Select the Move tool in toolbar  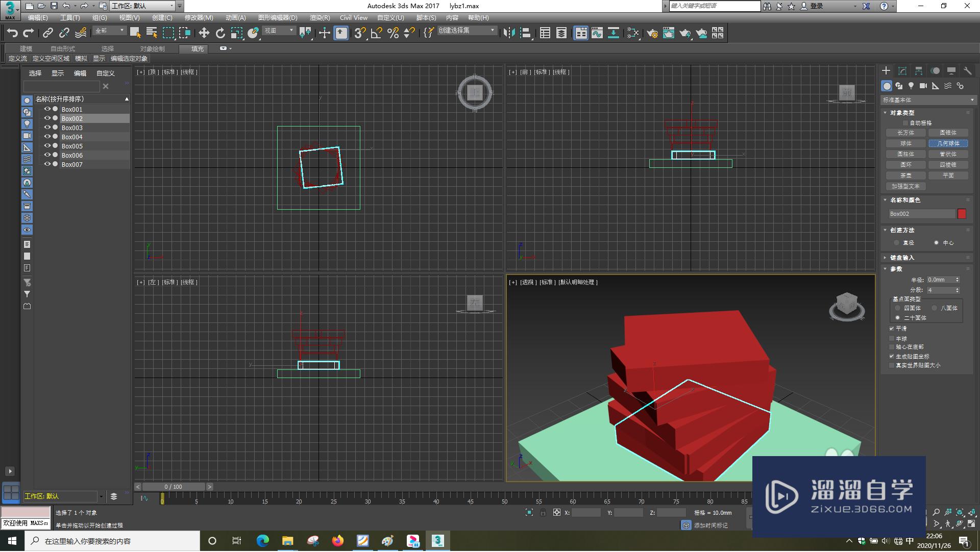(x=204, y=33)
